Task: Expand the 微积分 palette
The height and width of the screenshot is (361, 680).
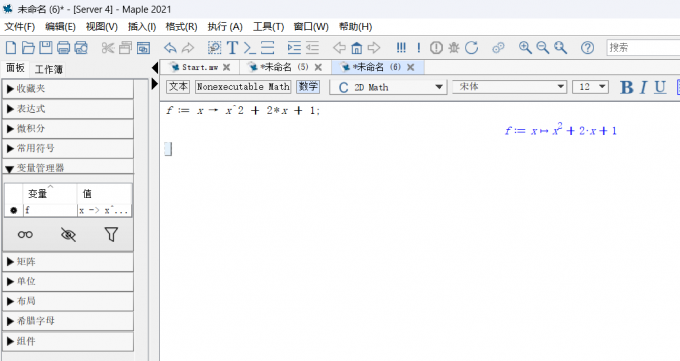Action: (68, 128)
